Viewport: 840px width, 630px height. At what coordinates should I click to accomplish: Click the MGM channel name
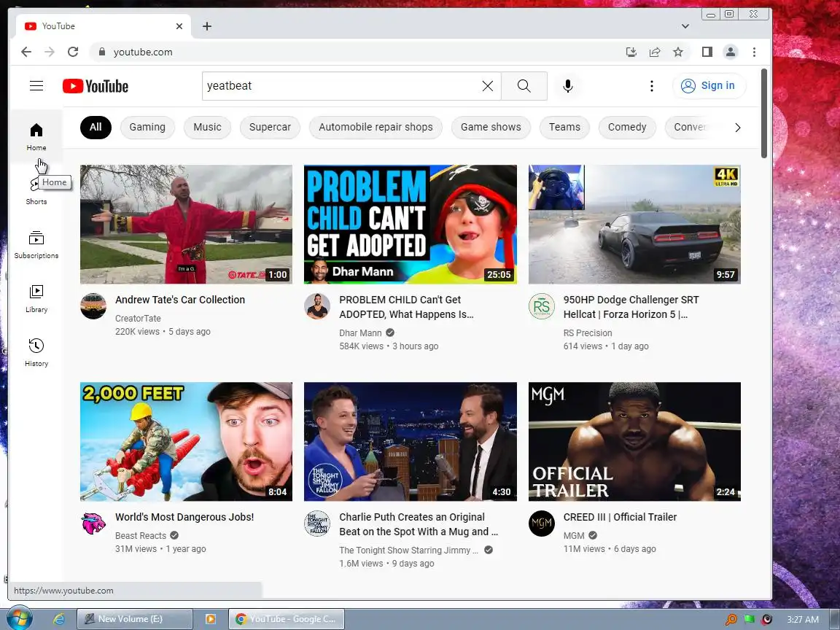point(574,535)
